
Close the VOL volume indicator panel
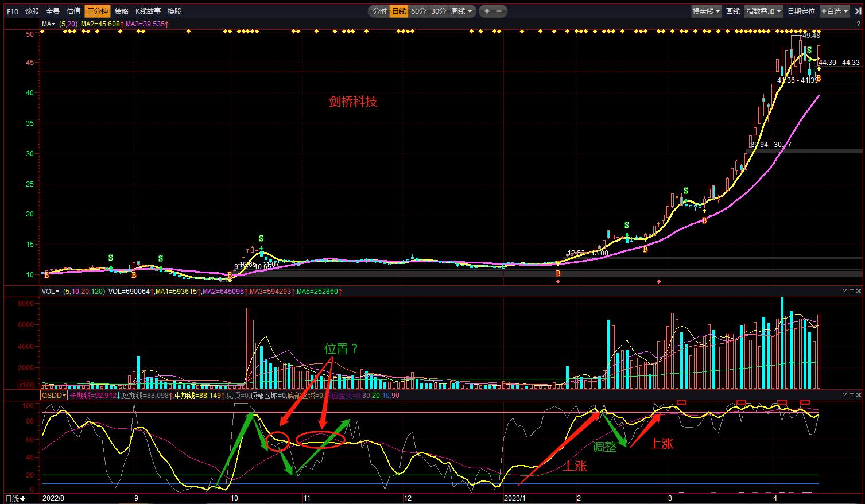click(858, 292)
